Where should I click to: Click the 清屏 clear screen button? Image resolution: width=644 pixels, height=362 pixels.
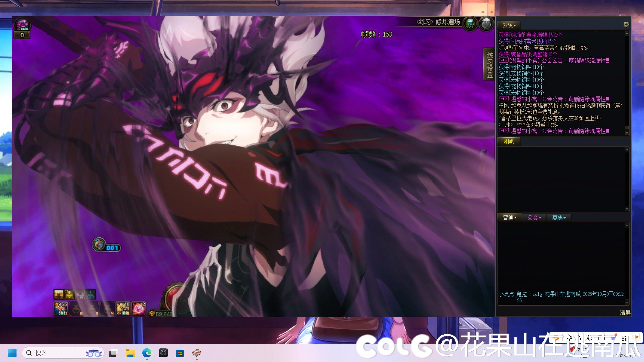[x=625, y=313]
